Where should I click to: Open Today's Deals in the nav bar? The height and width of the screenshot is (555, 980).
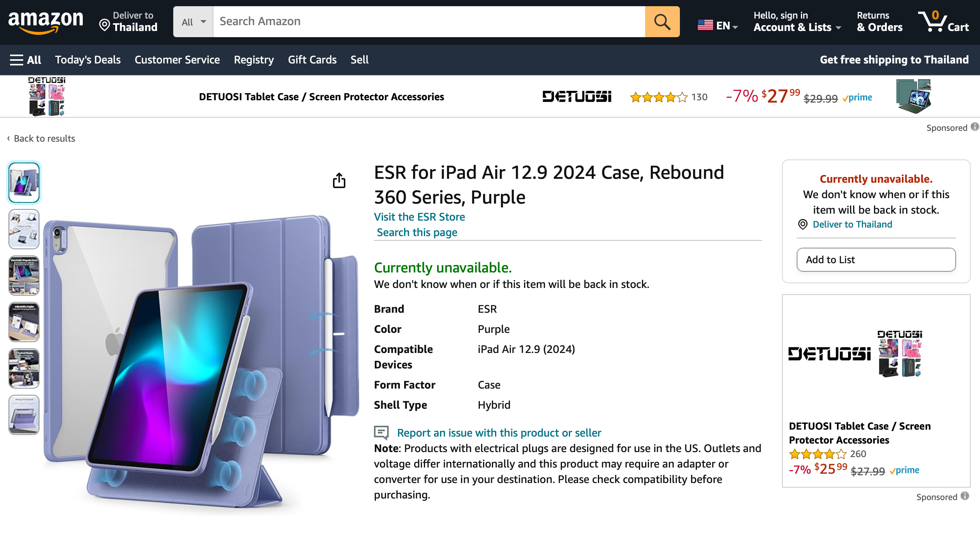pos(88,60)
